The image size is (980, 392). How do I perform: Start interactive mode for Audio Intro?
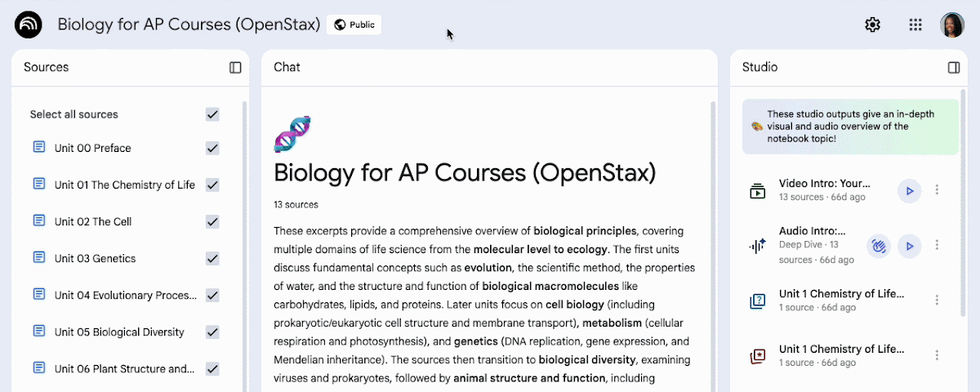pos(879,246)
